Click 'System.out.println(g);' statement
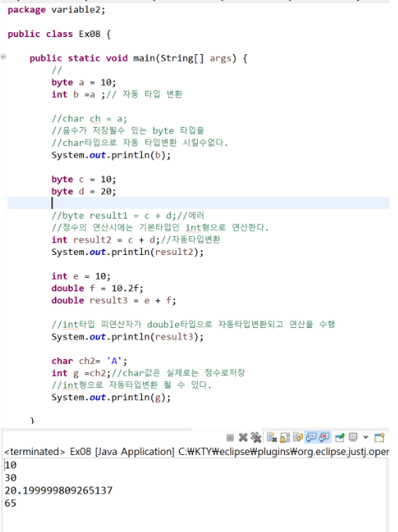Viewport: 398px width, 532px height. (111, 397)
